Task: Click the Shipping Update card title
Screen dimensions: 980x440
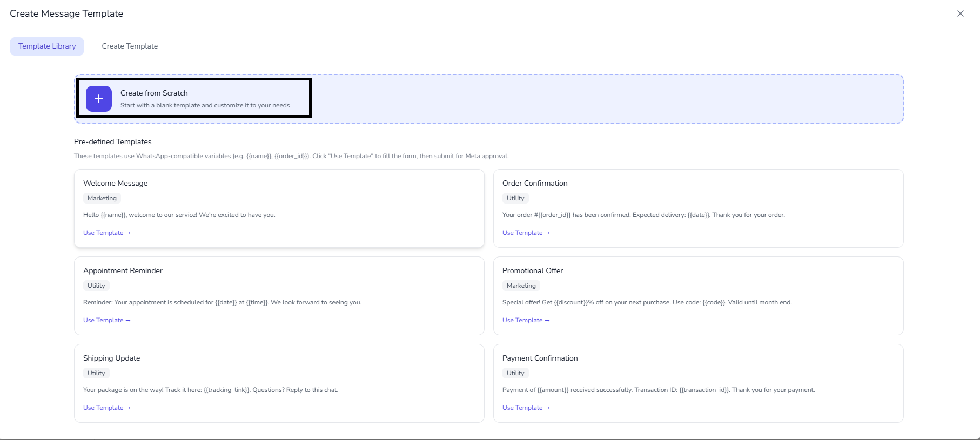Action: point(111,358)
